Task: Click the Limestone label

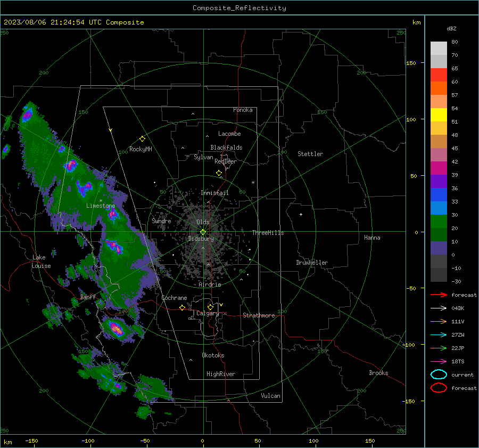Action: 101,206
